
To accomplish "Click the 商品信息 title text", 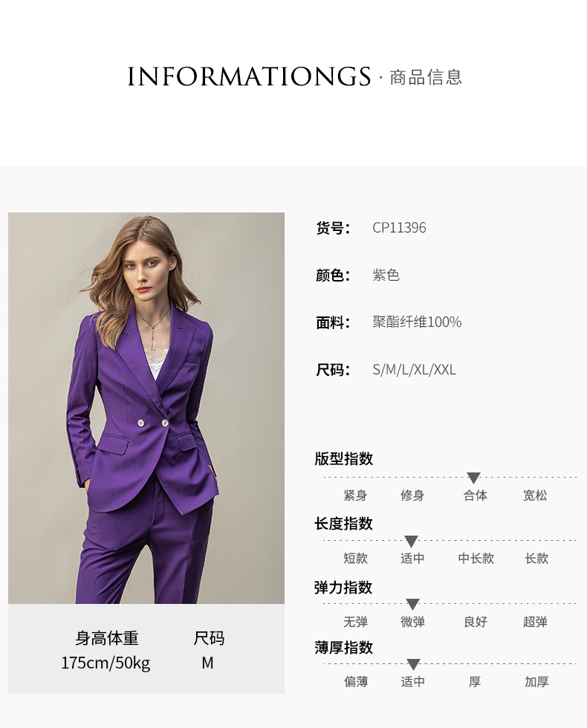I will click(x=426, y=77).
